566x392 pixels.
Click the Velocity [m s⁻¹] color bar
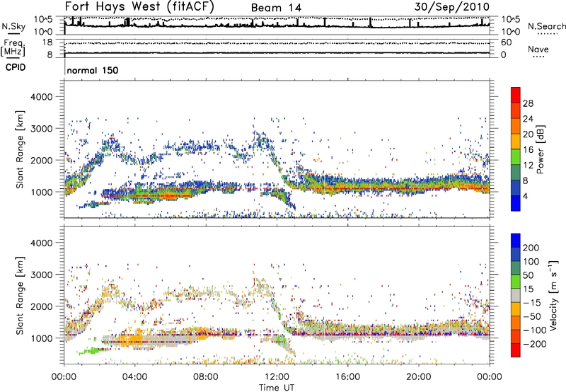[x=516, y=295]
